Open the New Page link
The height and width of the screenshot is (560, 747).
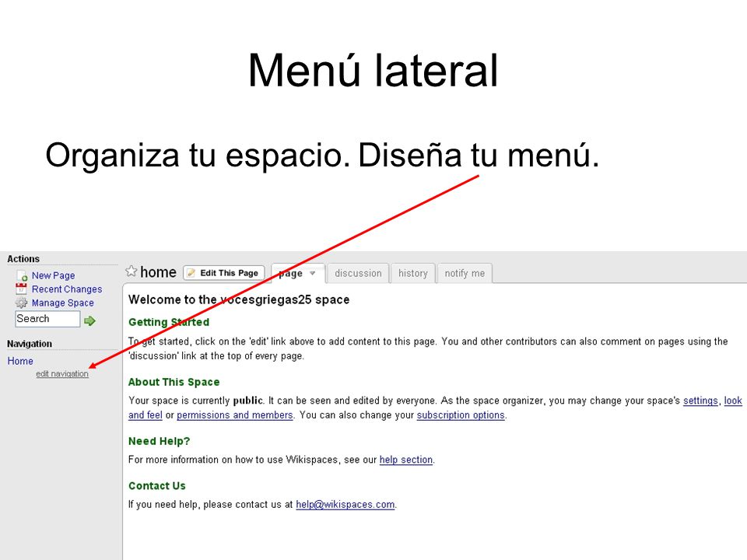click(54, 275)
